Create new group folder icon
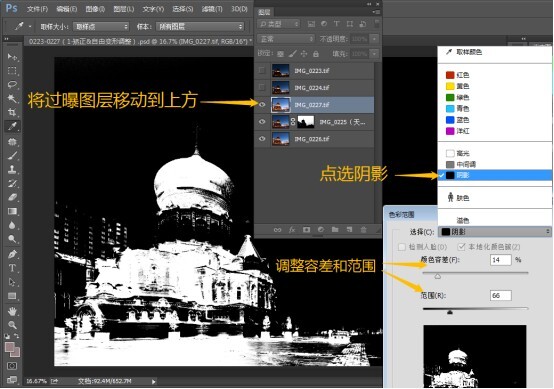This screenshot has width=554, height=389. [335, 230]
